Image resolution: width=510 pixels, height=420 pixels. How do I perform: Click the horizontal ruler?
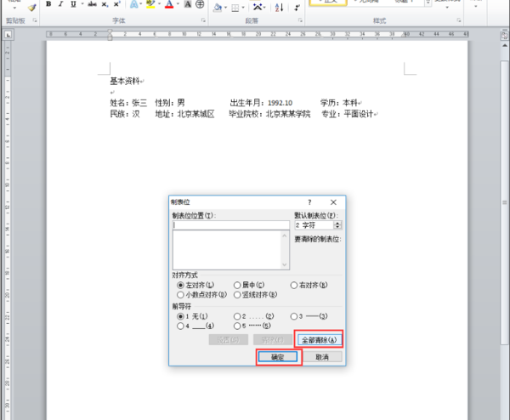(x=258, y=34)
